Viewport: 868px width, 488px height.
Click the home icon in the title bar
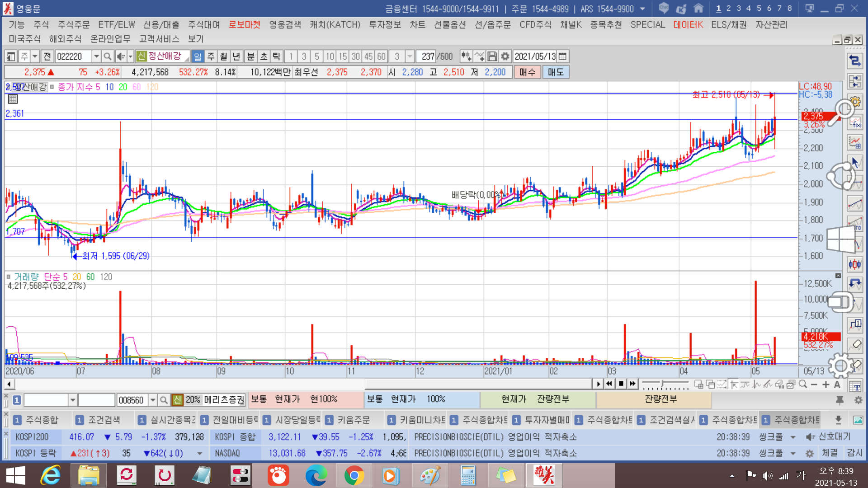(698, 8)
